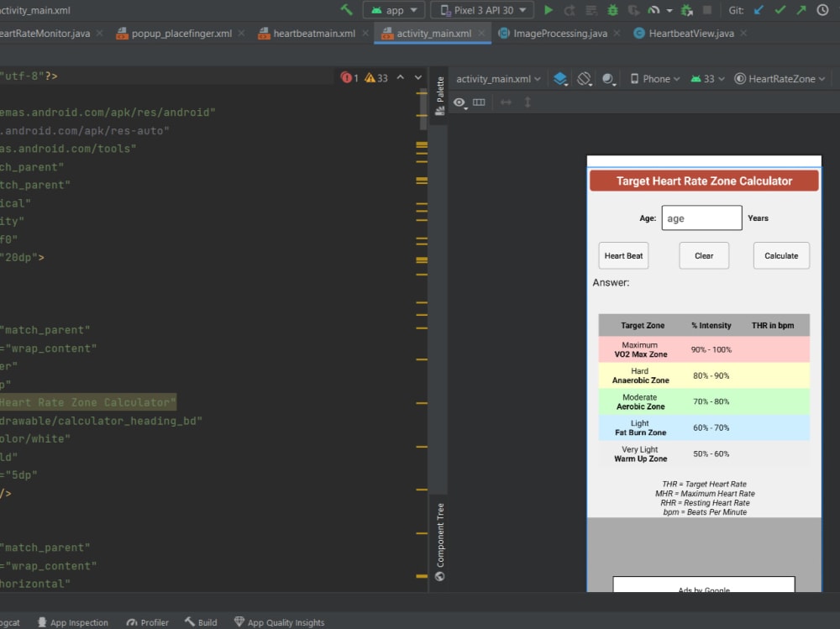
Task: Open the HeartRateZone theme dropdown
Action: pyautogui.click(x=781, y=78)
